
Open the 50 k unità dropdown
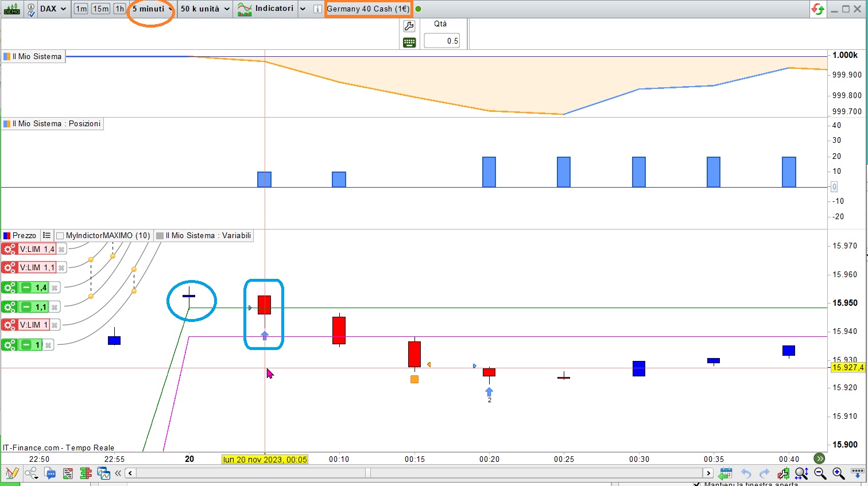pyautogui.click(x=205, y=9)
